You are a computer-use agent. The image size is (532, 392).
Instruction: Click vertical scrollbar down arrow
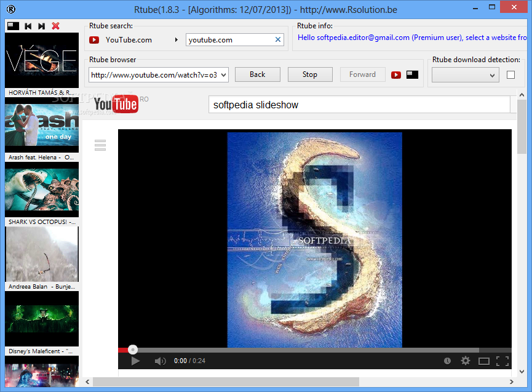click(x=522, y=371)
